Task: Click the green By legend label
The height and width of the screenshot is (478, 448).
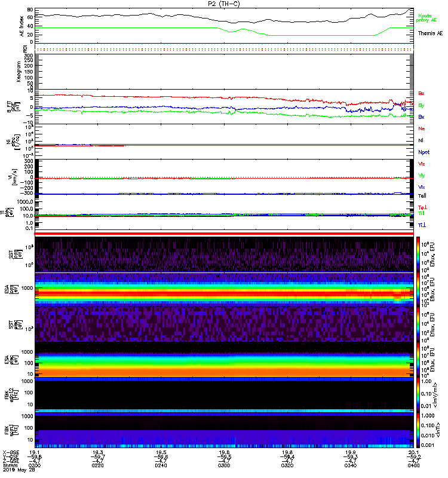Action: coord(421,106)
